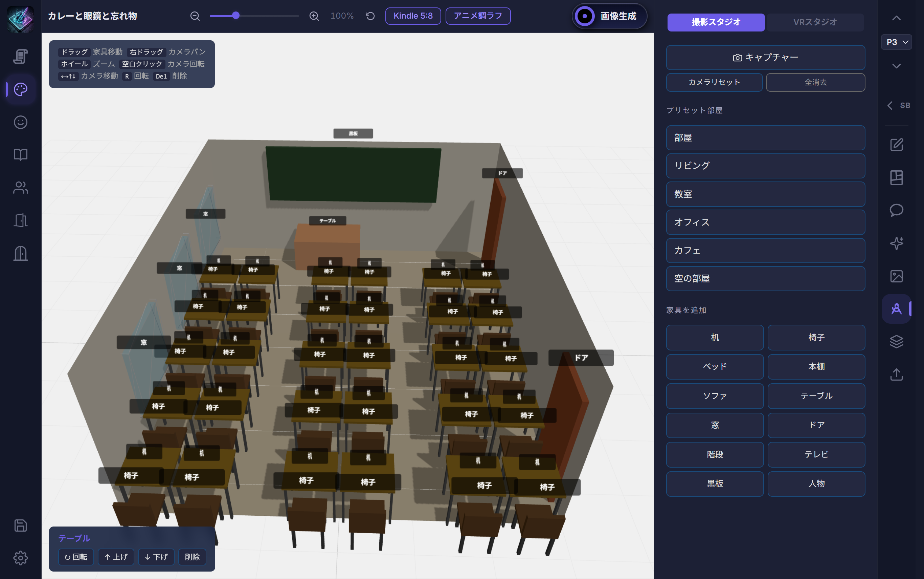Screen dimensions: 924x579
Task: Click the down chevron below P3
Action: (897, 65)
